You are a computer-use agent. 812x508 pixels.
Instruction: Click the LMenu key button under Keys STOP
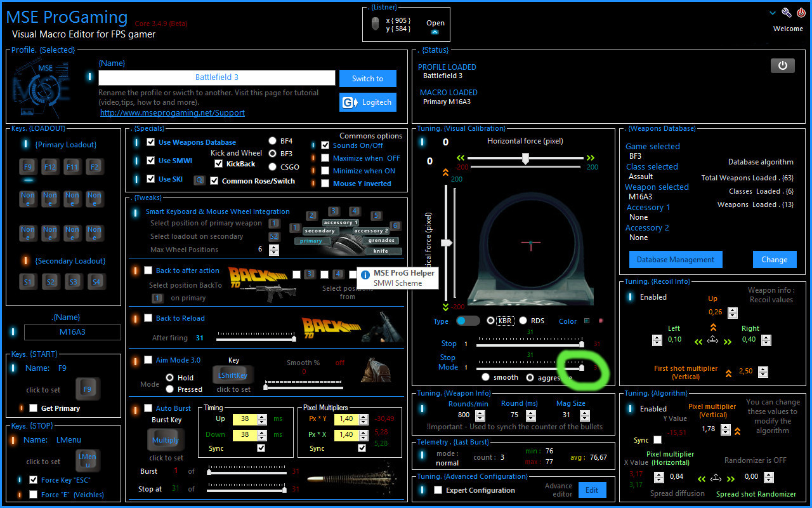coord(88,461)
